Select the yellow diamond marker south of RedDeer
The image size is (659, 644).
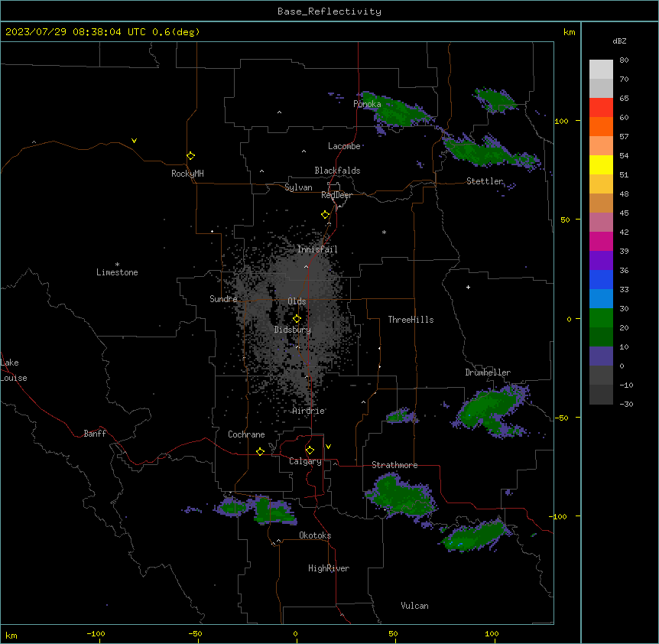pos(325,215)
